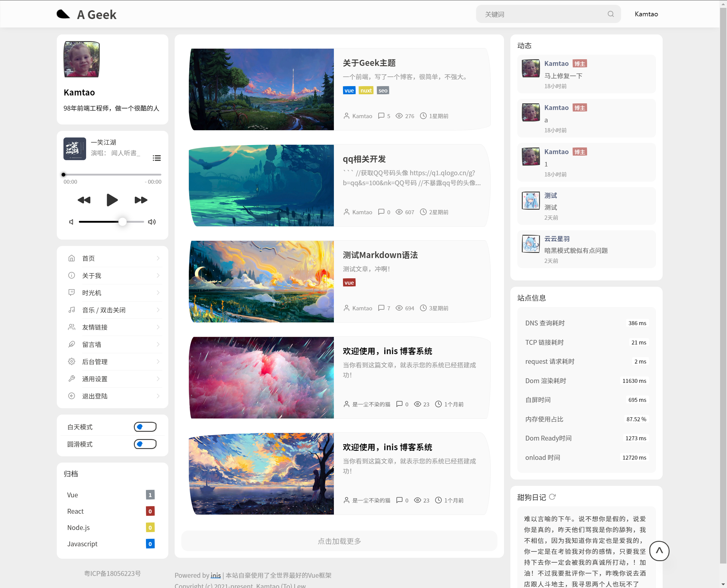Screen dimensions: 727x588
Task: Click the logout arrow icon beside 退出登陆
Action: coord(72,396)
